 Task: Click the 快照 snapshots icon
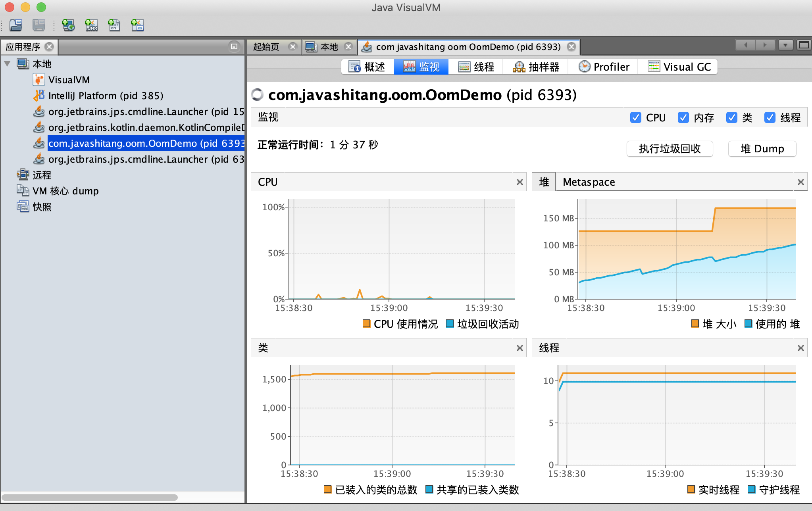23,206
